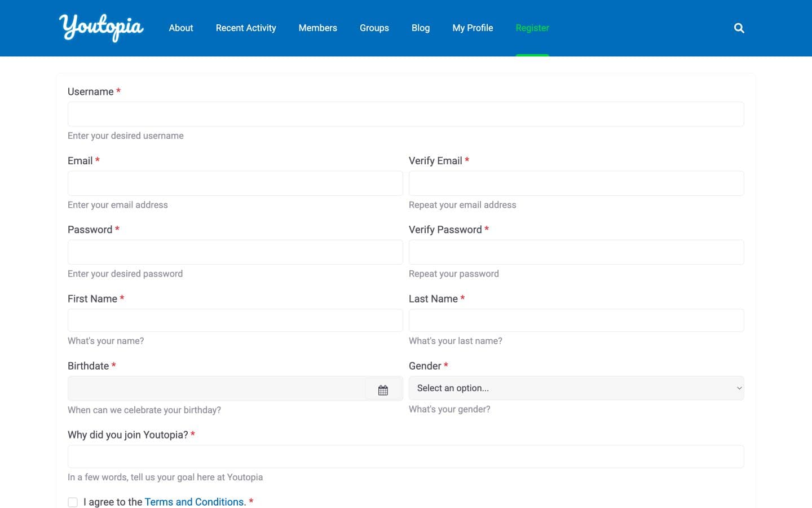Click the Youtopia logo
The image size is (812, 508).
(x=101, y=28)
